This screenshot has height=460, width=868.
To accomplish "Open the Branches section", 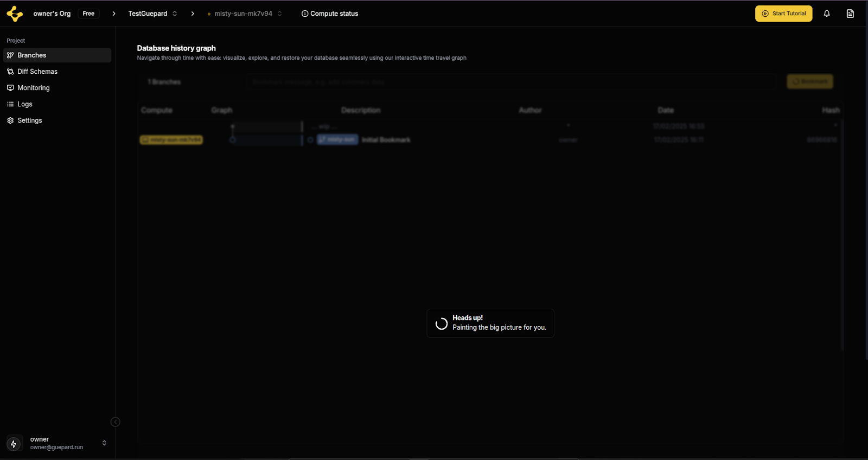I will pos(31,55).
